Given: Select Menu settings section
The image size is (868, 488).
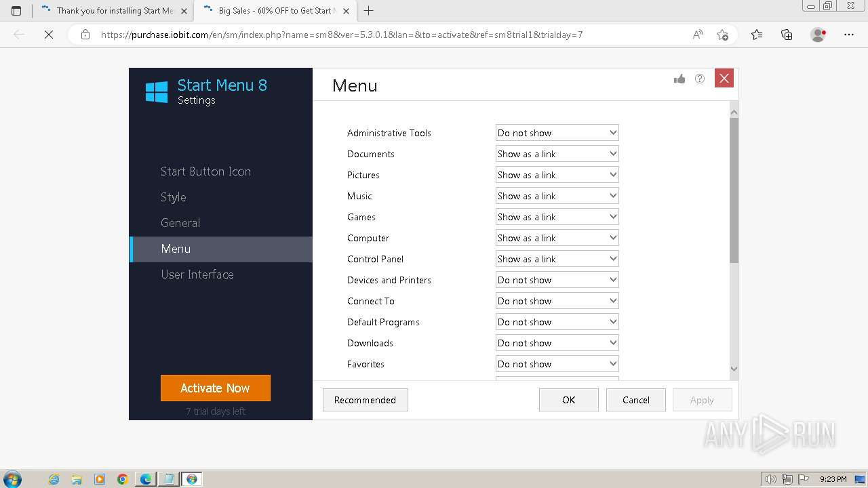Looking at the screenshot, I should coord(221,249).
